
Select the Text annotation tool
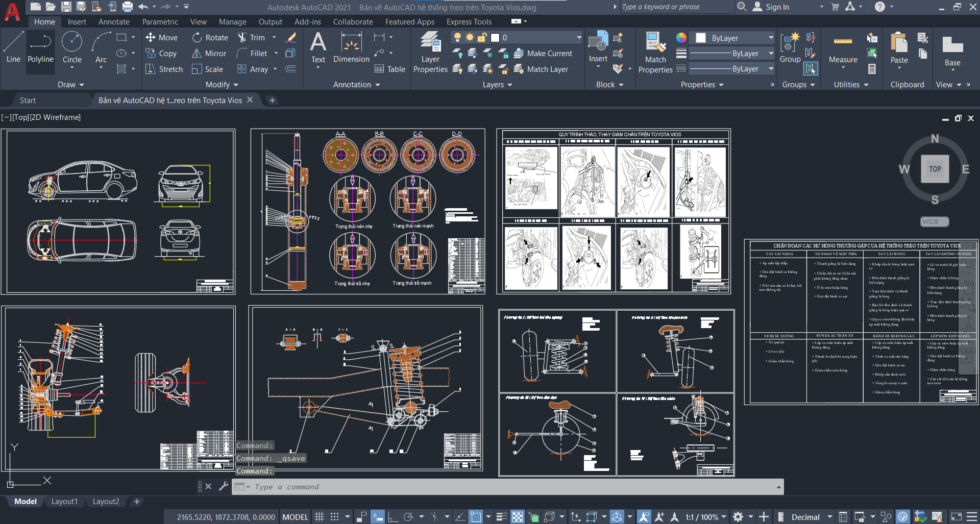pyautogui.click(x=318, y=47)
